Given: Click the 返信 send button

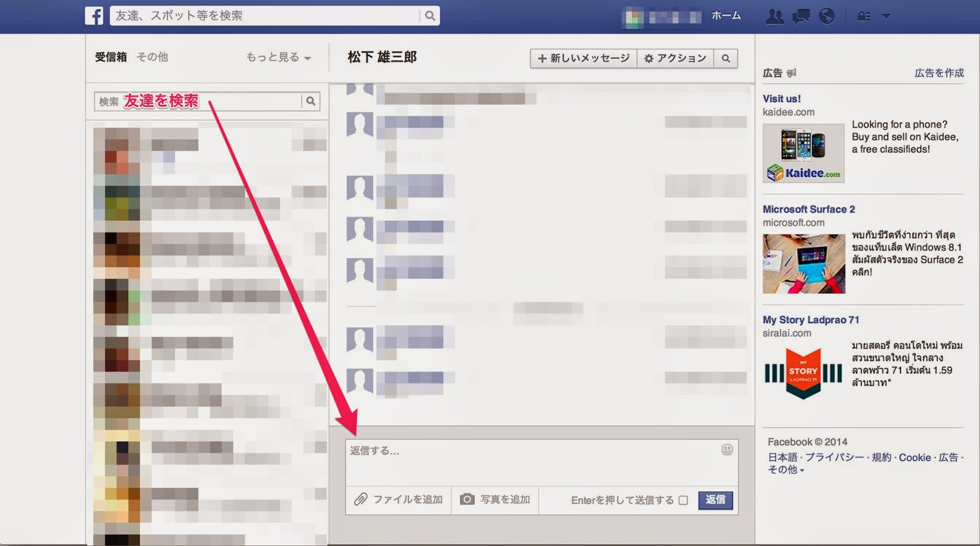Looking at the screenshot, I should (x=715, y=500).
